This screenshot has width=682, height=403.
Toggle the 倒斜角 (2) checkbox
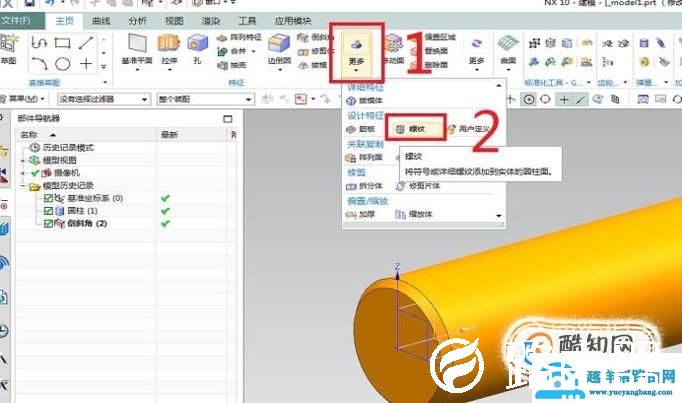tap(48, 224)
